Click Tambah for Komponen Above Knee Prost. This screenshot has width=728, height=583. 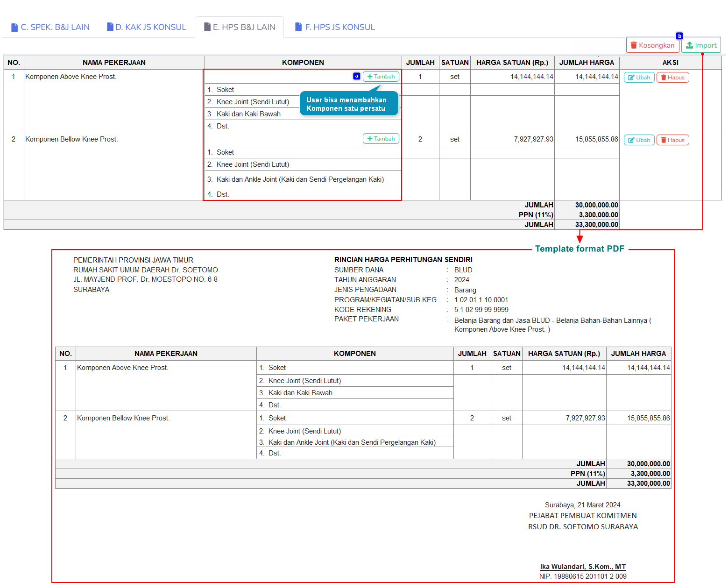[381, 77]
